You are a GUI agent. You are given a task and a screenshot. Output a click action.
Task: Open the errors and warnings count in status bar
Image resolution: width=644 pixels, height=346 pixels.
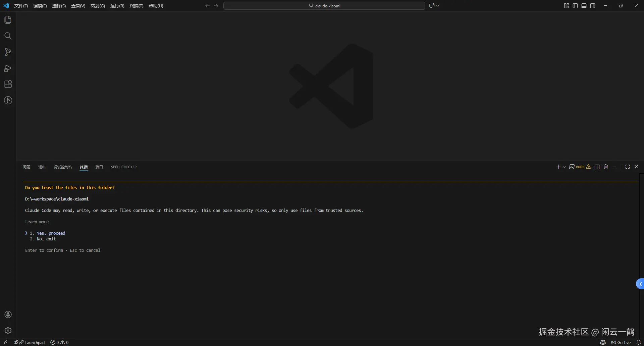point(59,342)
